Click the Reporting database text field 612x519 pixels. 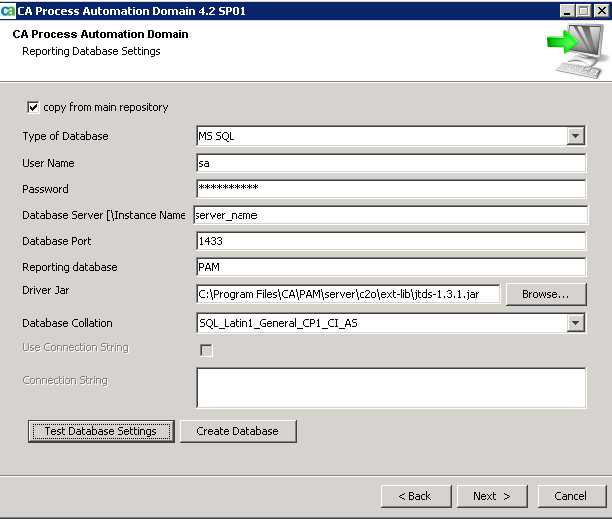390,267
